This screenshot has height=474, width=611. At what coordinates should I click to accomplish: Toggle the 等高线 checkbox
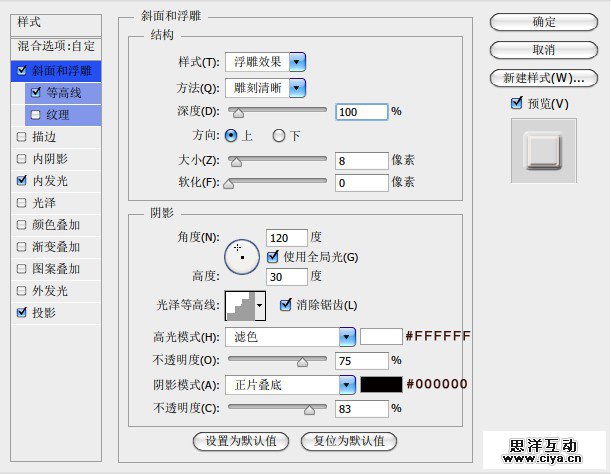(x=36, y=92)
